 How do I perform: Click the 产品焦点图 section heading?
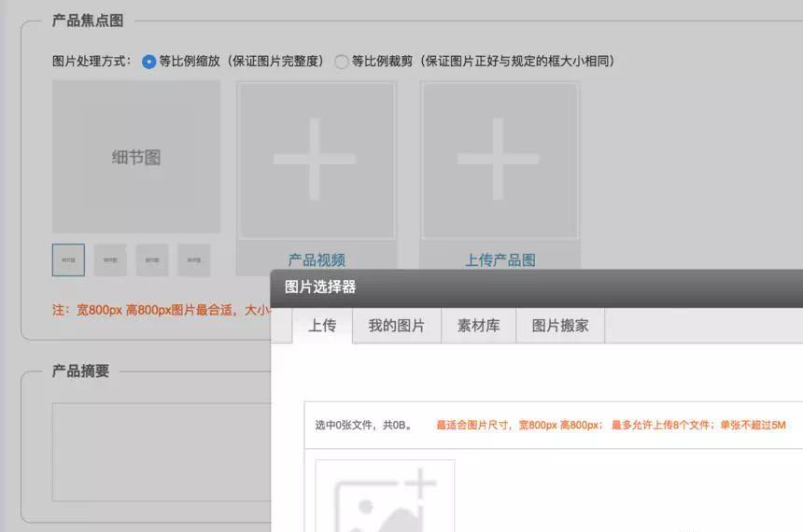(87, 21)
